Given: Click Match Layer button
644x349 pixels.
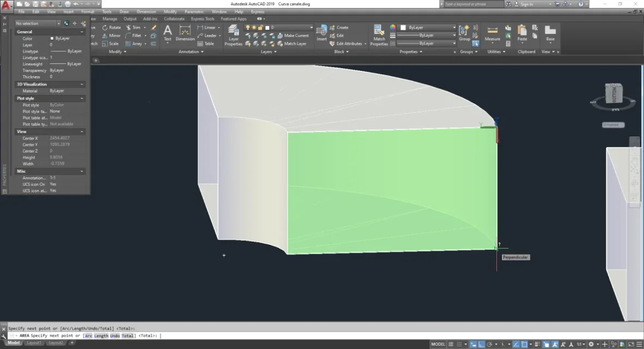Looking at the screenshot, I should (x=291, y=44).
